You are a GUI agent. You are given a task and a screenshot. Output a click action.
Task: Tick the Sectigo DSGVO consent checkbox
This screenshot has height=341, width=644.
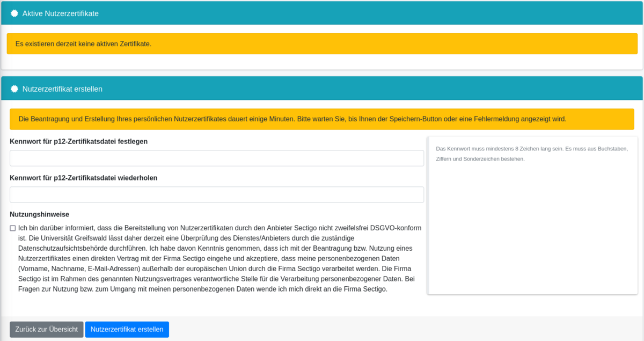[13, 228]
